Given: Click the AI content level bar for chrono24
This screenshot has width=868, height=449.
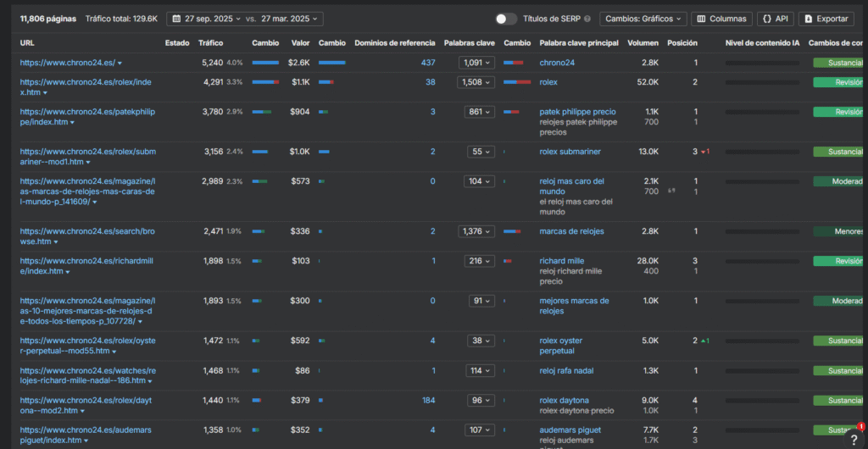Looking at the screenshot, I should pyautogui.click(x=761, y=63).
